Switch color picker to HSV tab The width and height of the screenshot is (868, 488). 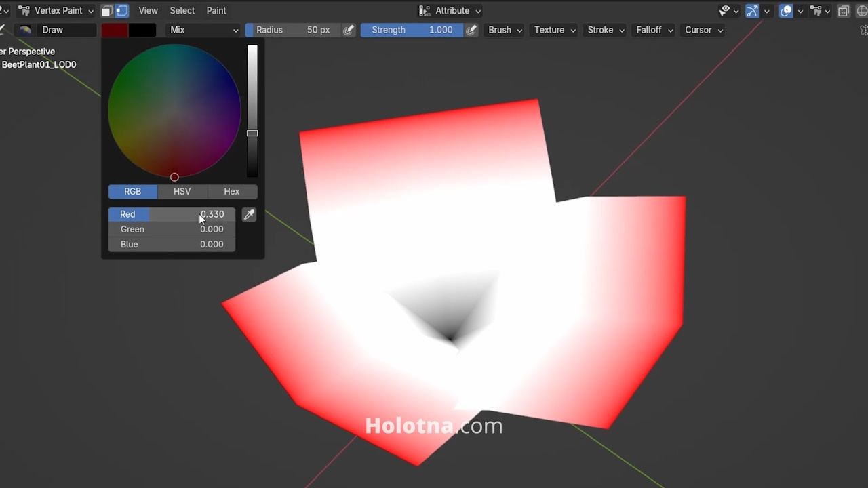coord(182,192)
